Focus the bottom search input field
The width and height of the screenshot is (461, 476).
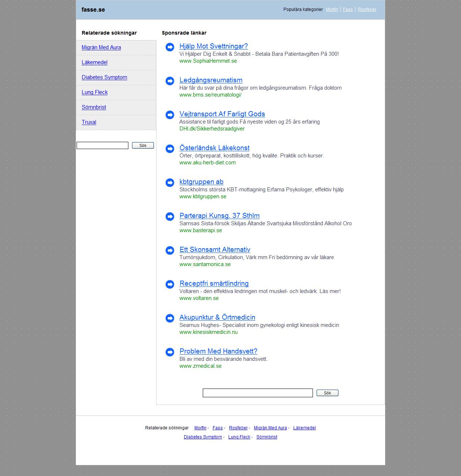click(258, 393)
